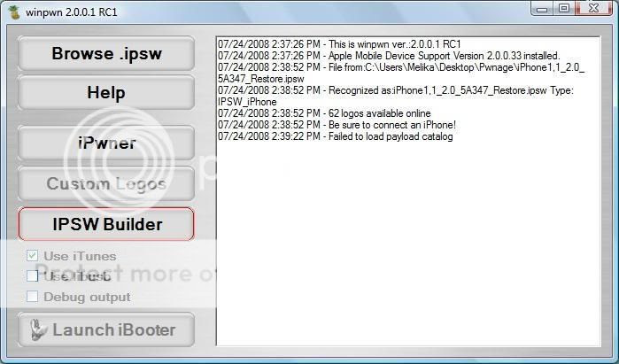The width and height of the screenshot is (619, 364).
Task: Click the Apple Mobile Device Support version line
Action: click(389, 56)
